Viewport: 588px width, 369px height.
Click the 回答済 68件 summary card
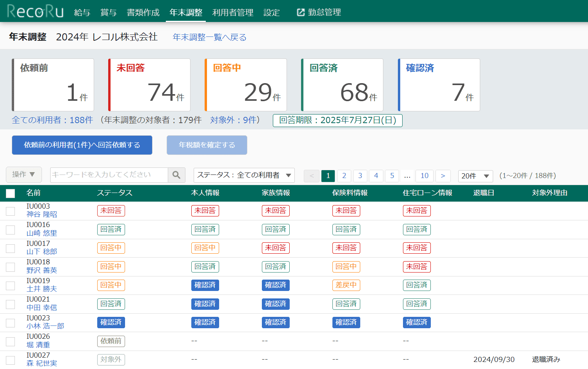click(x=342, y=85)
